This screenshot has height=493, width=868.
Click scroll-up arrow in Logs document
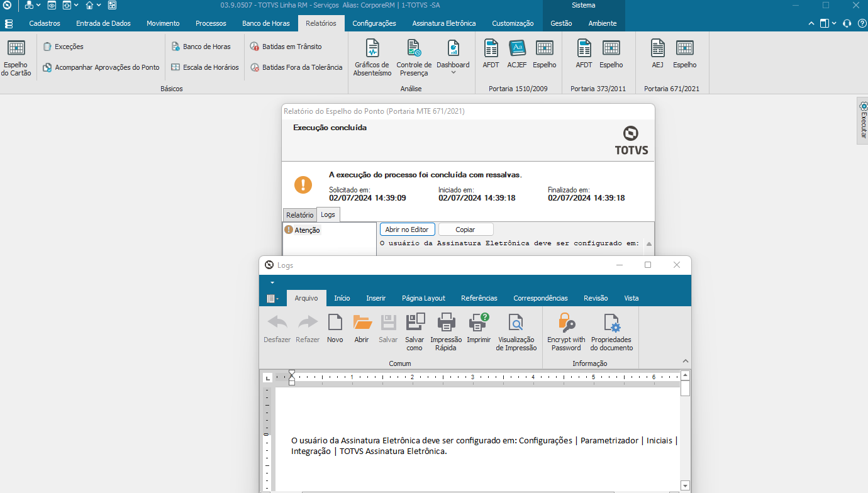(x=686, y=375)
